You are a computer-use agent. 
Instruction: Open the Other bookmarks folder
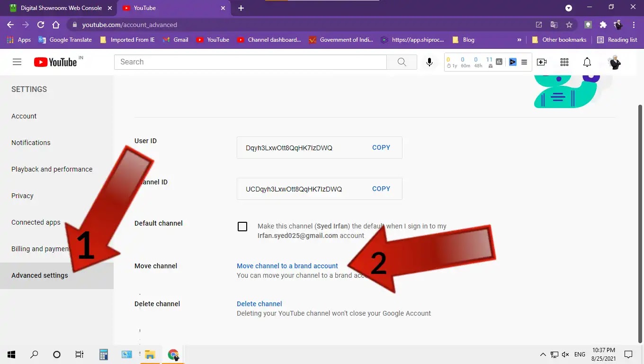pos(559,40)
